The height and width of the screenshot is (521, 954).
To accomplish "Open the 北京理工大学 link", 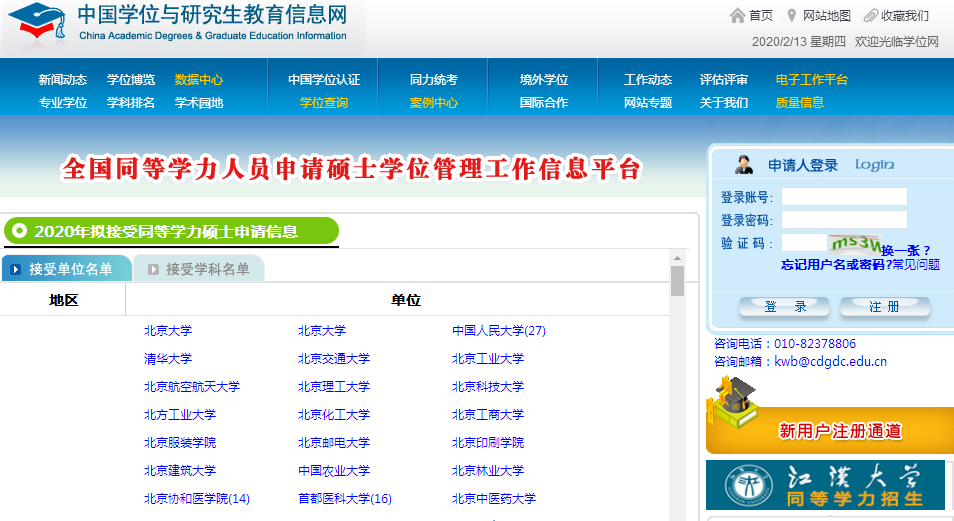I will click(x=334, y=386).
